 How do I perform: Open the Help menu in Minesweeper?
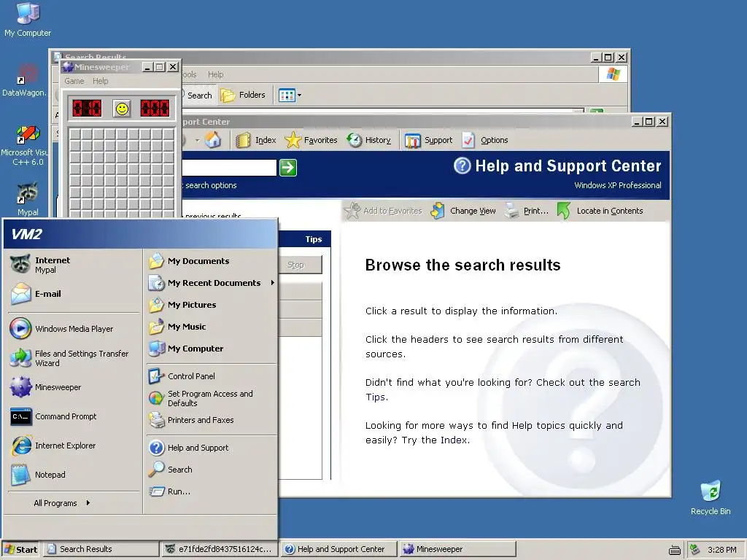(x=100, y=81)
